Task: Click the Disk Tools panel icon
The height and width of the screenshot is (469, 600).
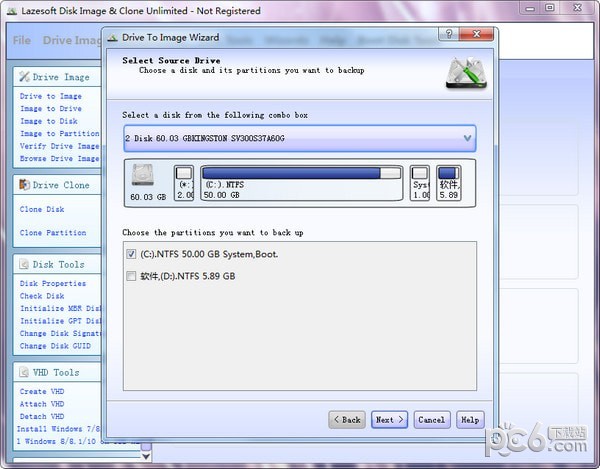Action: click(x=24, y=264)
